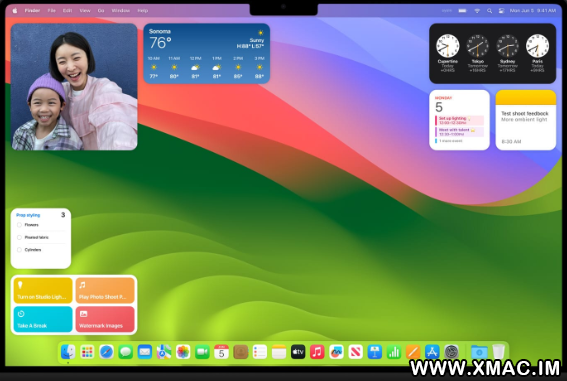Viewport: 567px width, 381px height.
Task: Open the Sonoma weather widget
Action: point(206,53)
